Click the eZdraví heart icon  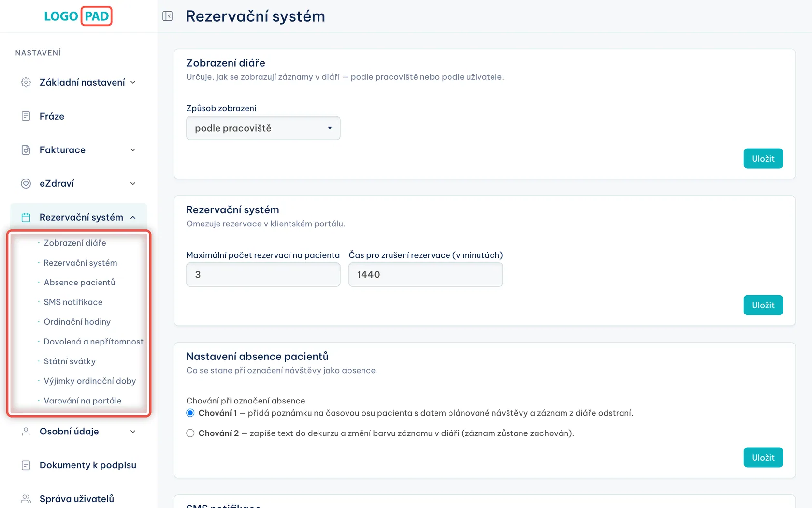[x=26, y=183]
